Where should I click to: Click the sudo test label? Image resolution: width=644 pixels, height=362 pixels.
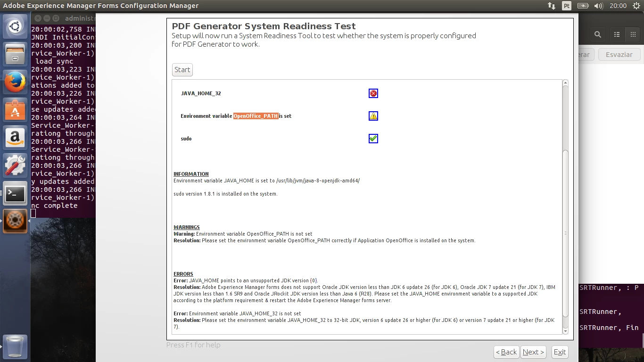pos(186,139)
